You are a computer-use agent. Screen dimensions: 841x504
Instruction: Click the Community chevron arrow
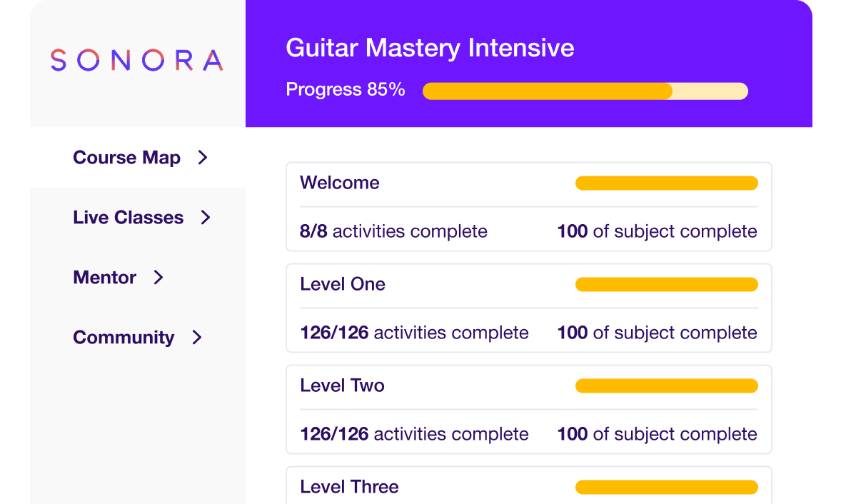(197, 338)
